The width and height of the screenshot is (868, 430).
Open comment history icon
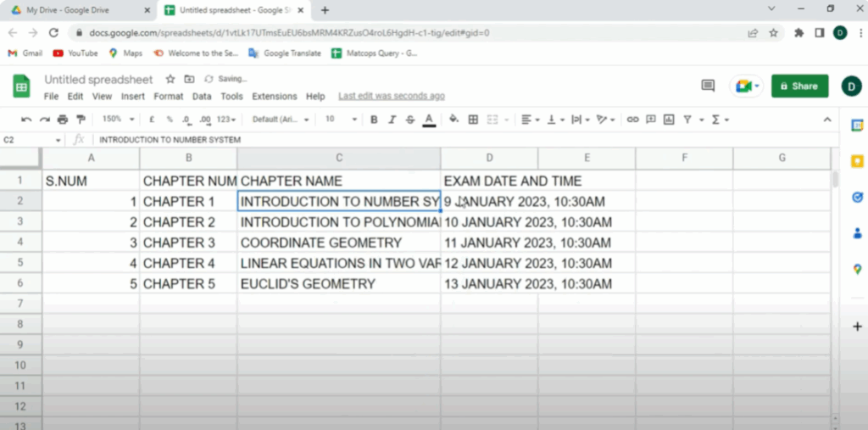(x=708, y=86)
